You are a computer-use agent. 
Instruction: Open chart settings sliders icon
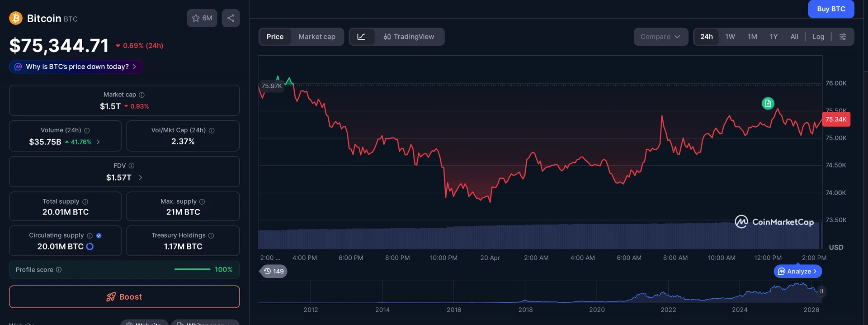843,37
